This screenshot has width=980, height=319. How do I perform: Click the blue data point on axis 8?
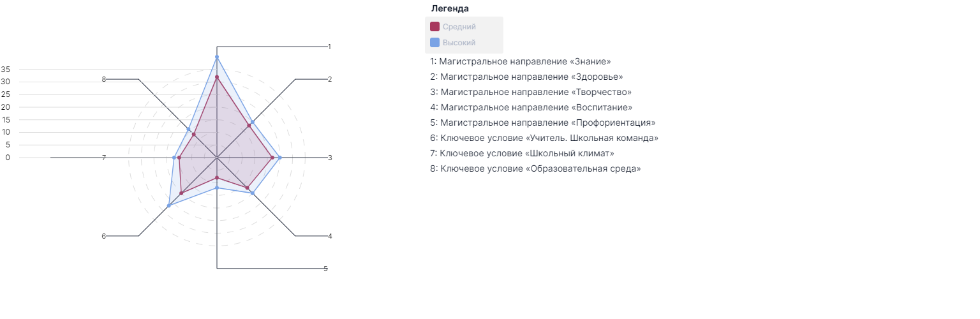(188, 130)
